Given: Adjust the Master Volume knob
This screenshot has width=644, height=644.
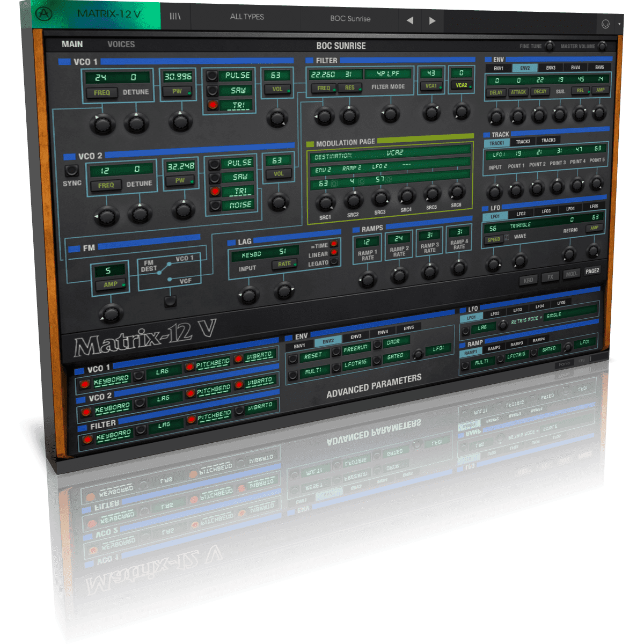Looking at the screenshot, I should [x=603, y=46].
